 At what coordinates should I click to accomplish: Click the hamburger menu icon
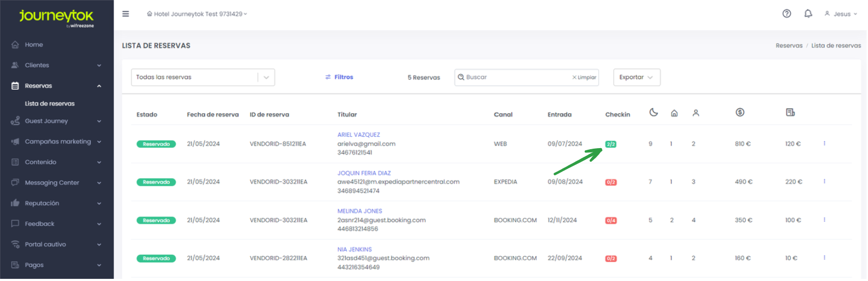(126, 14)
